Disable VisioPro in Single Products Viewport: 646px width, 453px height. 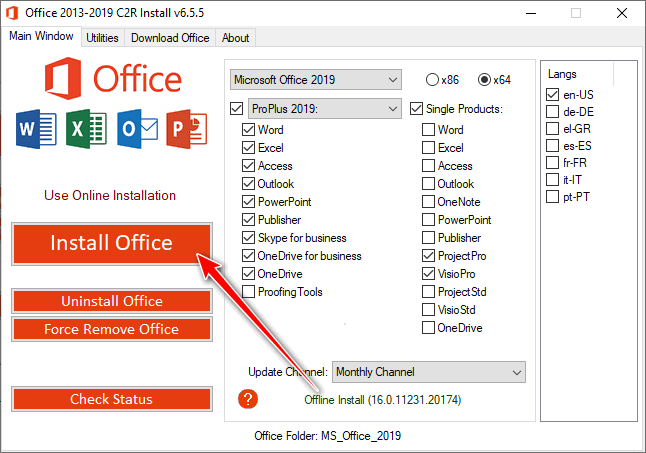click(429, 274)
